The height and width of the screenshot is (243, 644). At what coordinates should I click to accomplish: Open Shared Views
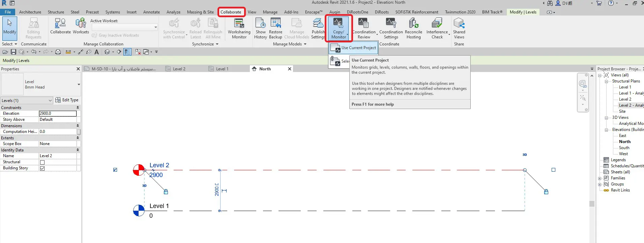459,29
